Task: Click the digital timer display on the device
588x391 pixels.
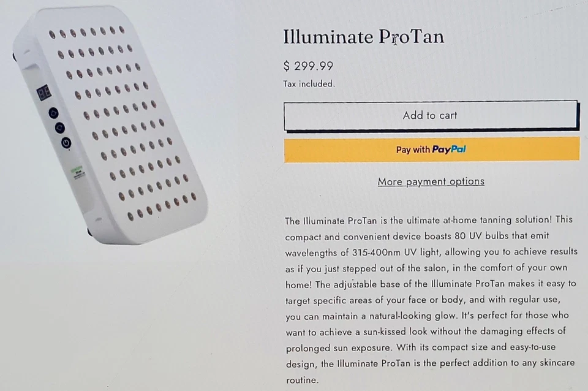Action: [43, 93]
